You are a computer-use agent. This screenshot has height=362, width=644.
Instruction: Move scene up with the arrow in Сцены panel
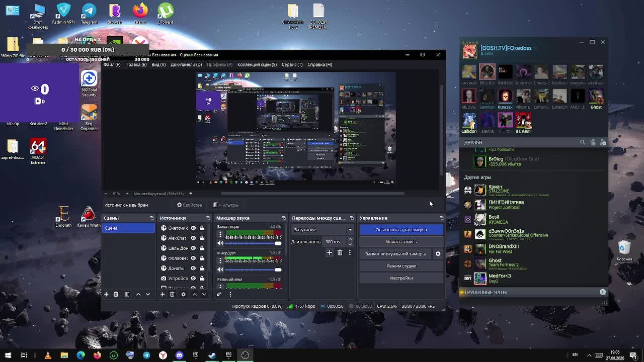coord(138,294)
